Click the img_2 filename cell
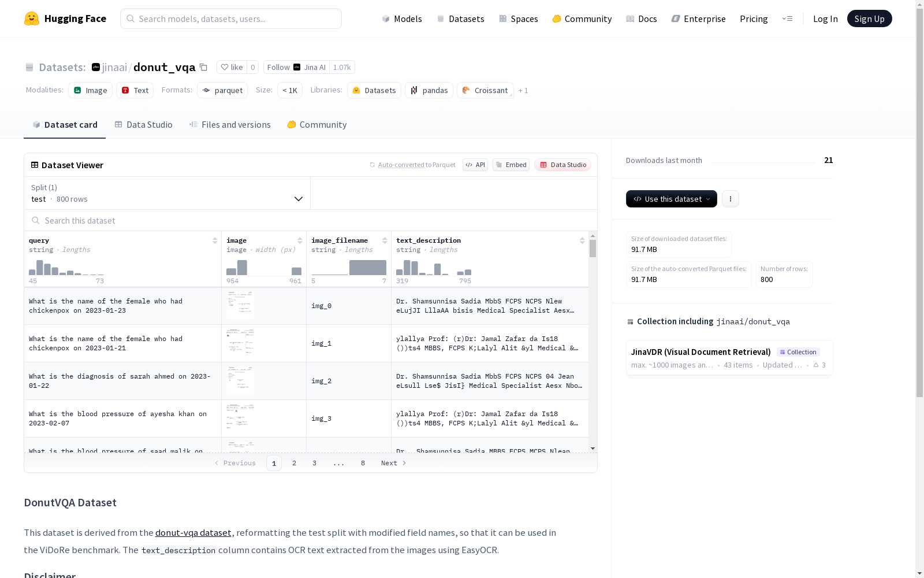Screen dimensions: 924x578 tap(349, 381)
